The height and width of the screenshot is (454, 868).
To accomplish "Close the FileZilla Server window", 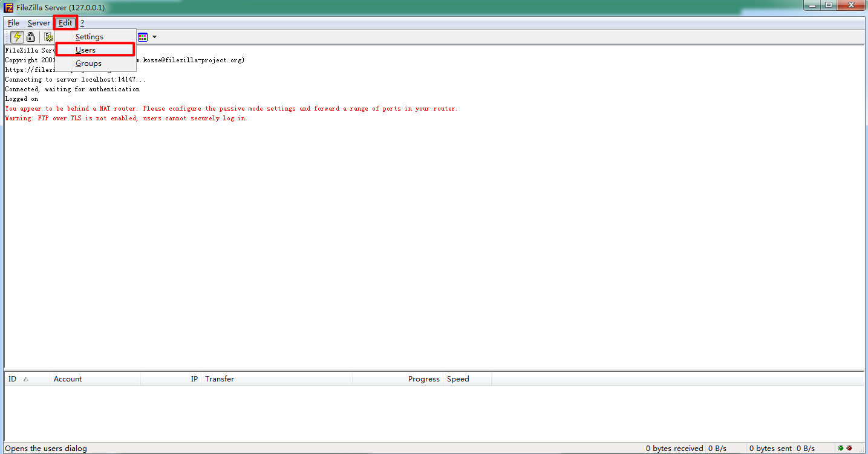I will click(851, 5).
